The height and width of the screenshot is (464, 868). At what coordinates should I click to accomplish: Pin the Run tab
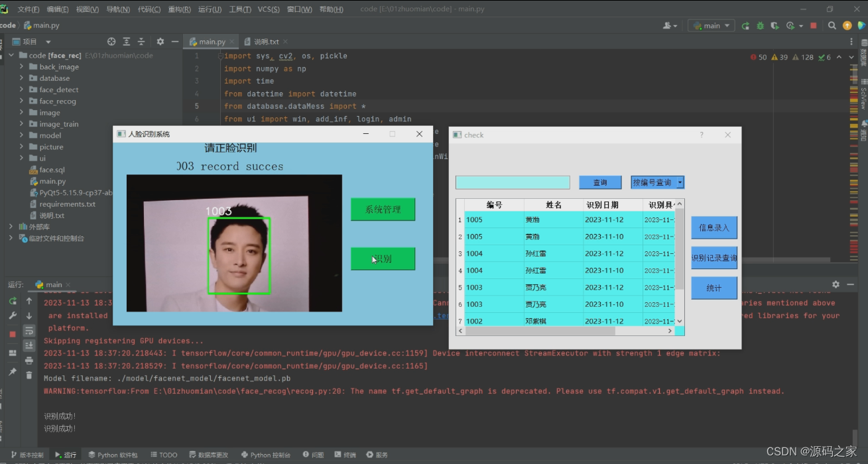11,370
